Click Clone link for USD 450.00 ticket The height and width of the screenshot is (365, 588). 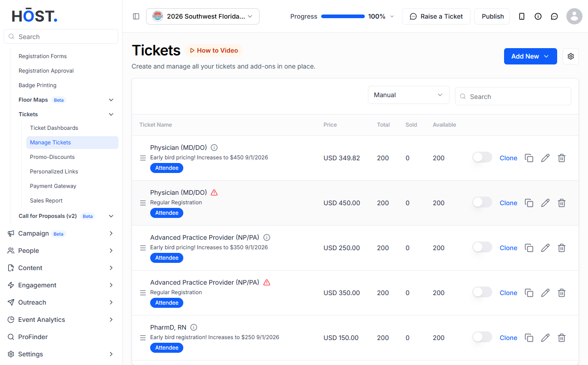(x=508, y=203)
